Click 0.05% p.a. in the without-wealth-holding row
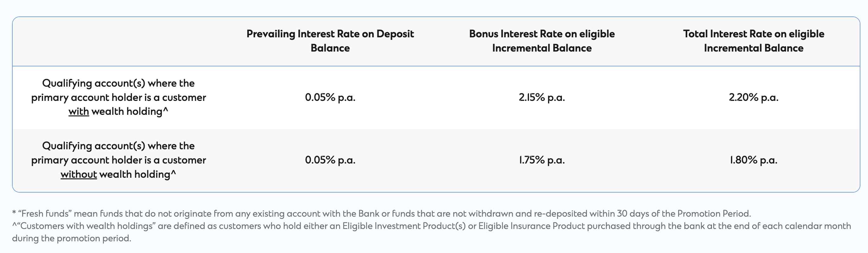The width and height of the screenshot is (868, 253). click(x=330, y=160)
